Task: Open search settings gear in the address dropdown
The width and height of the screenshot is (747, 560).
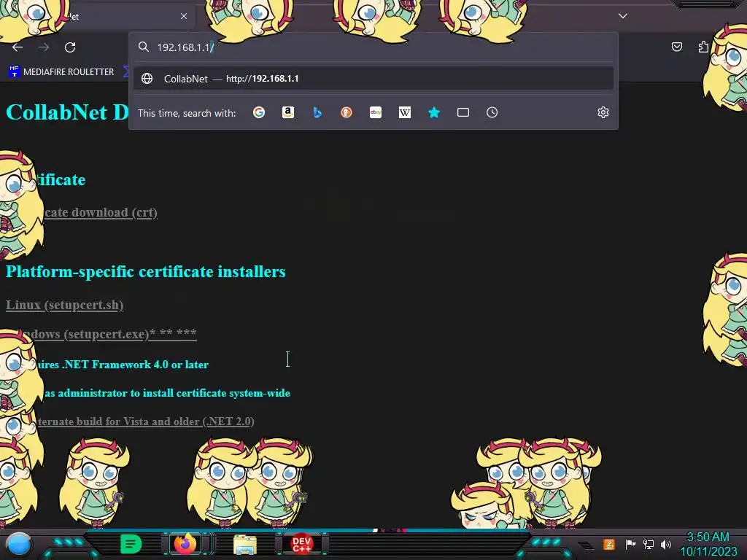Action: coord(603,112)
